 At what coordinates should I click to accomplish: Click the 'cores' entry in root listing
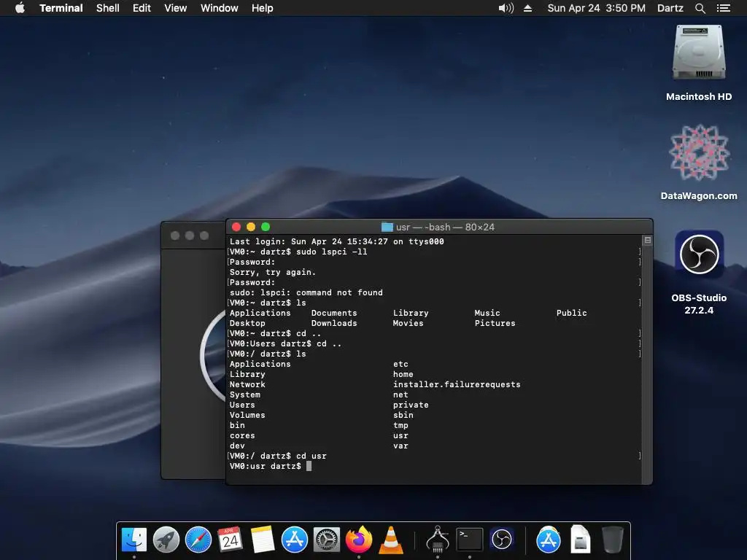pos(242,435)
